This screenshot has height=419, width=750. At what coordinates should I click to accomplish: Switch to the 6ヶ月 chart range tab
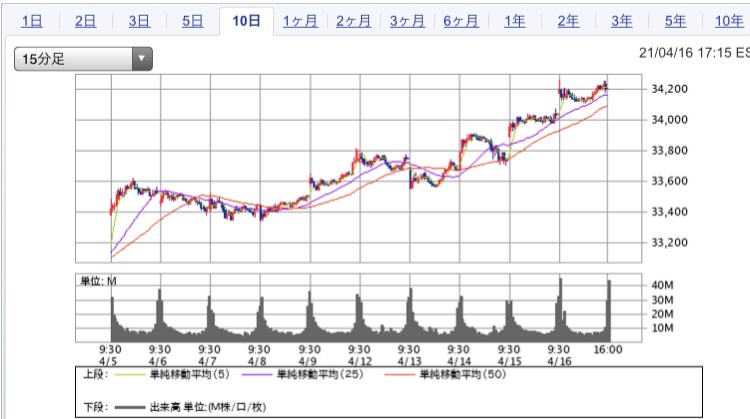tap(461, 21)
